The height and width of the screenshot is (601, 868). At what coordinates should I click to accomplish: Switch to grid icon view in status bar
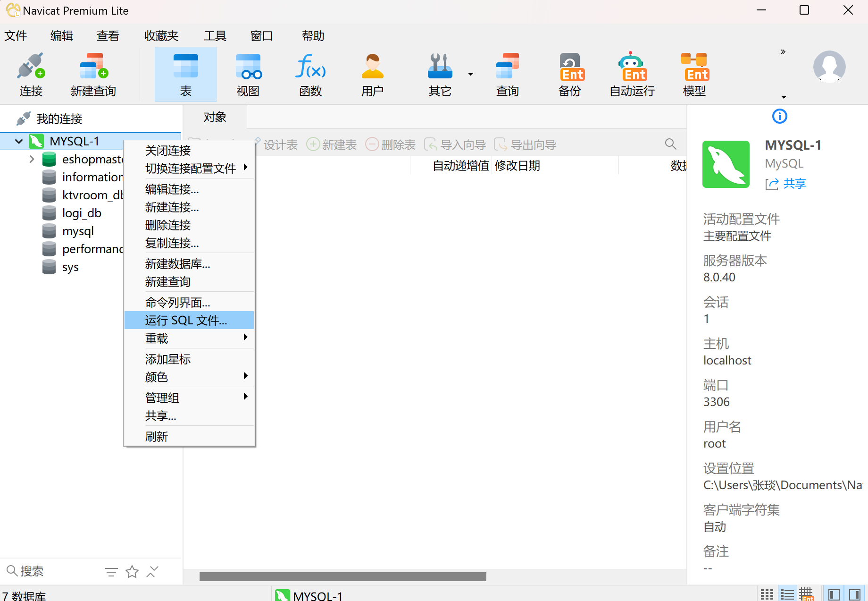(x=767, y=594)
